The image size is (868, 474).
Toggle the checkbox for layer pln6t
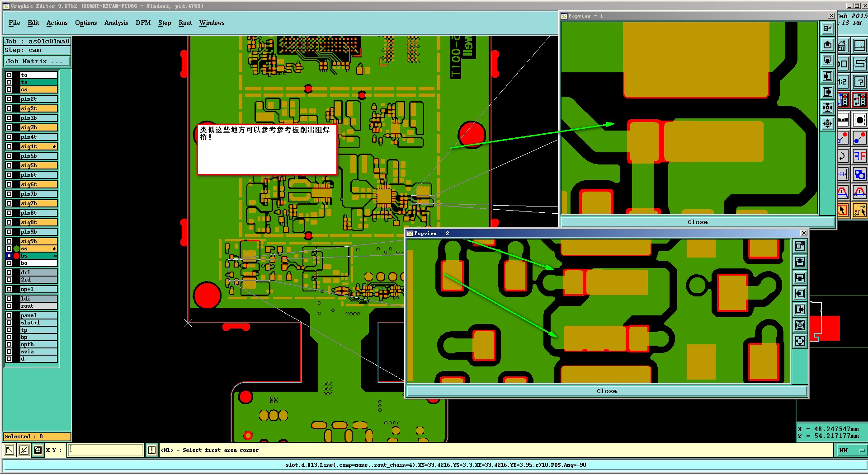[x=9, y=175]
